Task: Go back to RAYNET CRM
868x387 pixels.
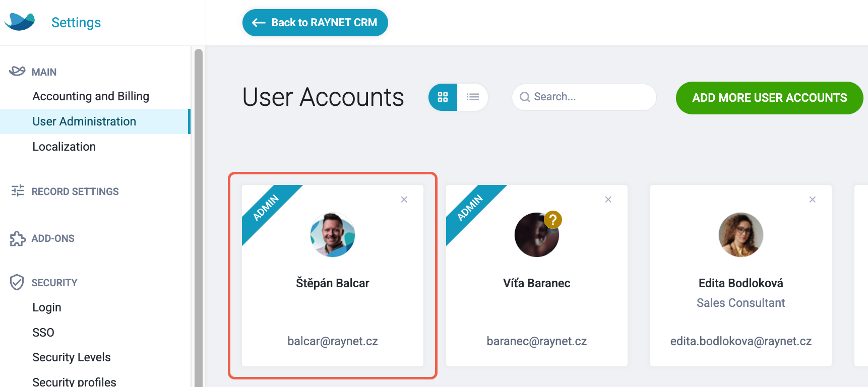Action: coord(315,23)
